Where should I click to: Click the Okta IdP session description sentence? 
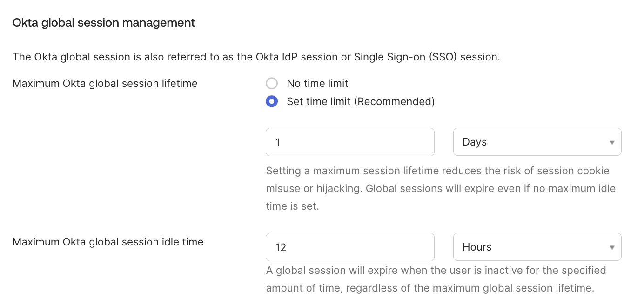pyautogui.click(x=256, y=57)
